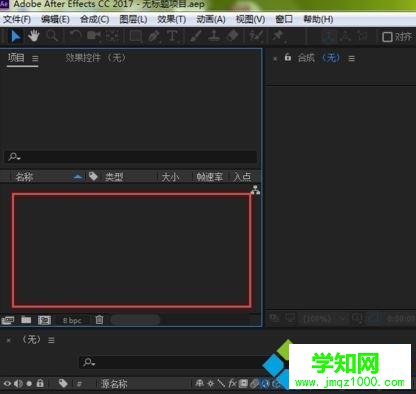
Task: Toggle the timeline shy switch column
Action: [200, 384]
